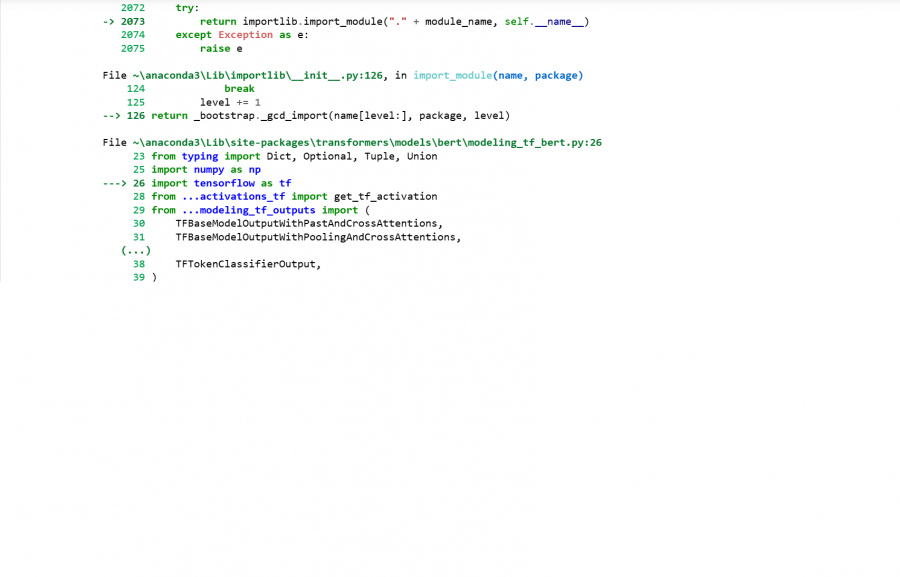The image size is (900, 577).
Task: Click 'import numpy as np' line
Action: (206, 170)
